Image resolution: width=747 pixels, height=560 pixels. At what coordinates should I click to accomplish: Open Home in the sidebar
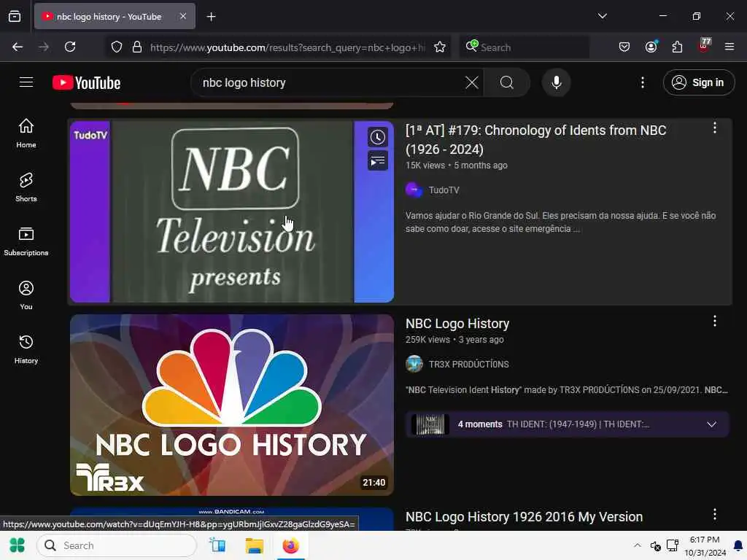click(26, 133)
